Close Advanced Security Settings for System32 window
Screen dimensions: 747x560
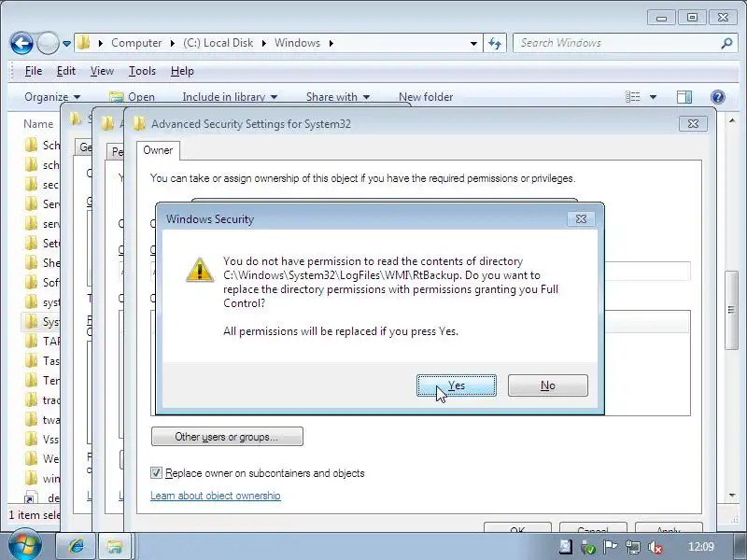pyautogui.click(x=693, y=124)
